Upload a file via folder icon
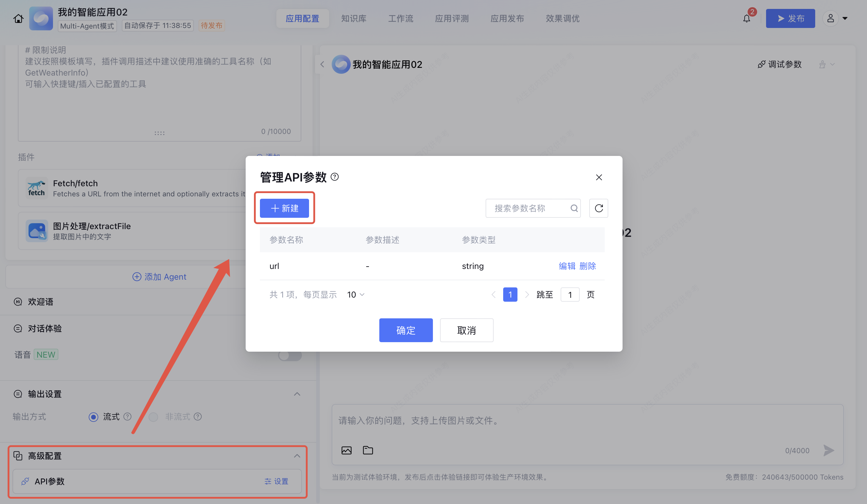This screenshot has height=504, width=867. pos(368,450)
